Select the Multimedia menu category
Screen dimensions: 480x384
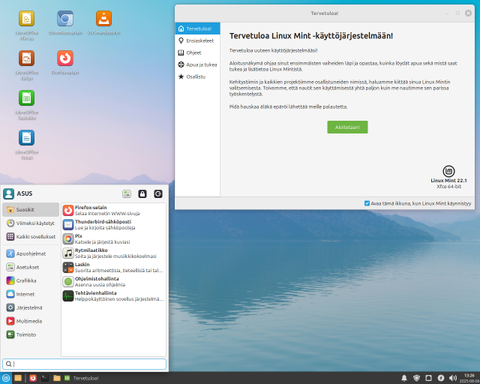(31, 321)
